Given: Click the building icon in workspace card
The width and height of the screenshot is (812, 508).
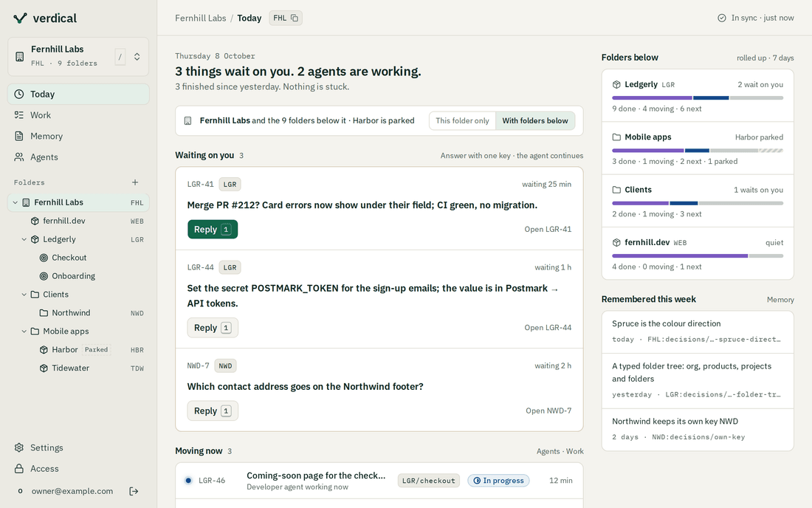Looking at the screenshot, I should point(20,56).
